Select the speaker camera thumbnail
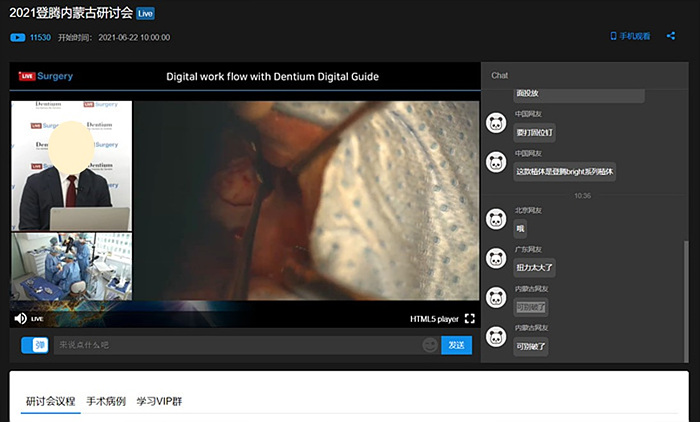The image size is (700, 422). (x=71, y=166)
